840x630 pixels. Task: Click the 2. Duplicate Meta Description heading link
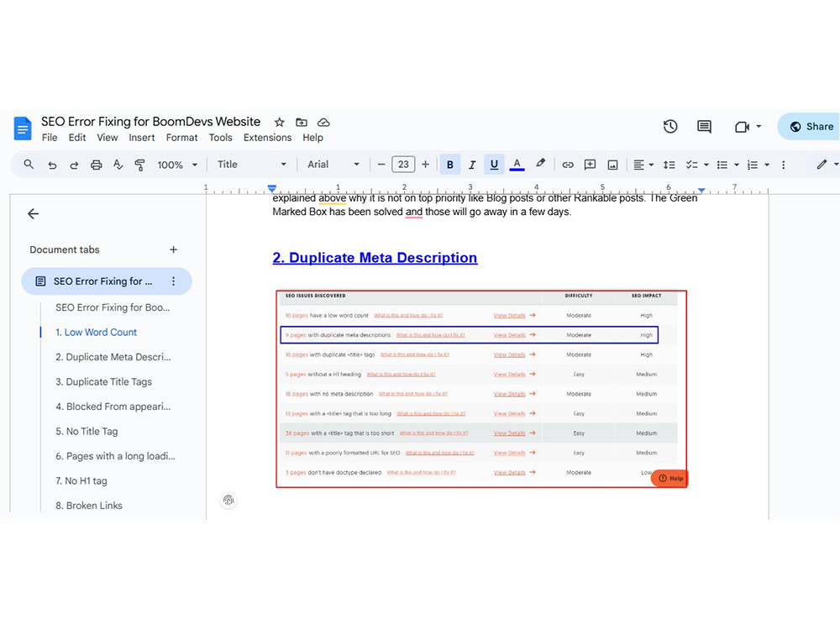click(375, 258)
